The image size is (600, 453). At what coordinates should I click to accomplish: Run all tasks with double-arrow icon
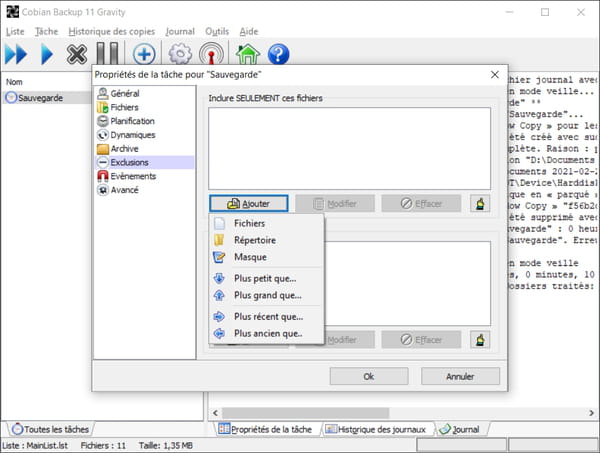coord(16,54)
